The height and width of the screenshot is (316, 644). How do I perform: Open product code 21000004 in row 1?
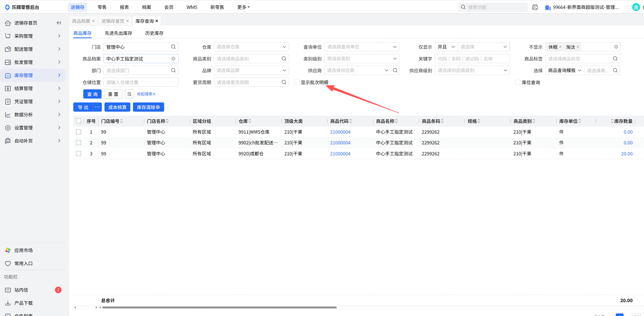(x=340, y=132)
